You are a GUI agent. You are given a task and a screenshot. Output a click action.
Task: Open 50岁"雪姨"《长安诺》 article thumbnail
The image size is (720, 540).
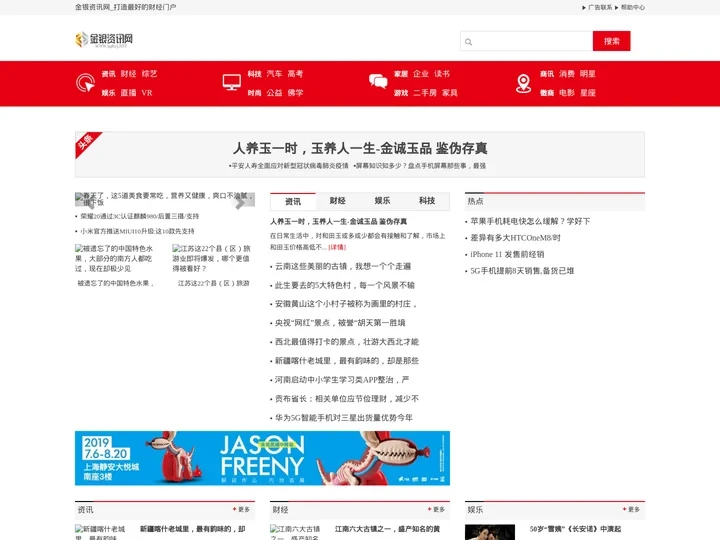pos(490,532)
